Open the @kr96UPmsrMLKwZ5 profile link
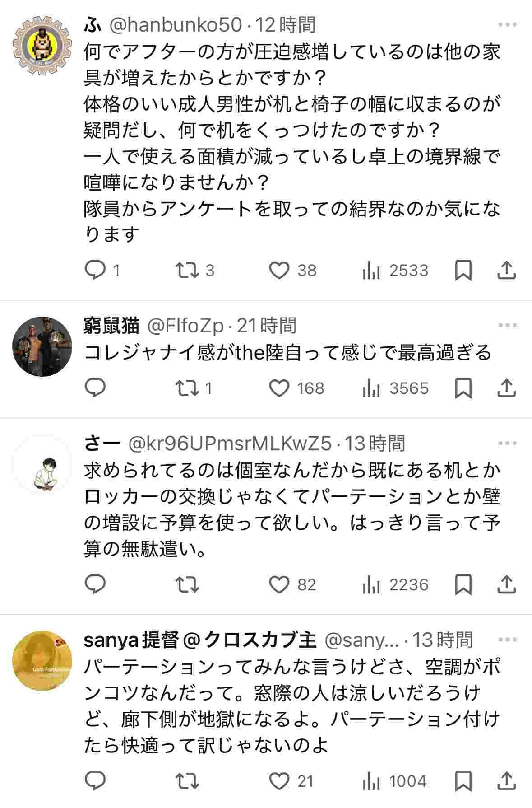 230,444
